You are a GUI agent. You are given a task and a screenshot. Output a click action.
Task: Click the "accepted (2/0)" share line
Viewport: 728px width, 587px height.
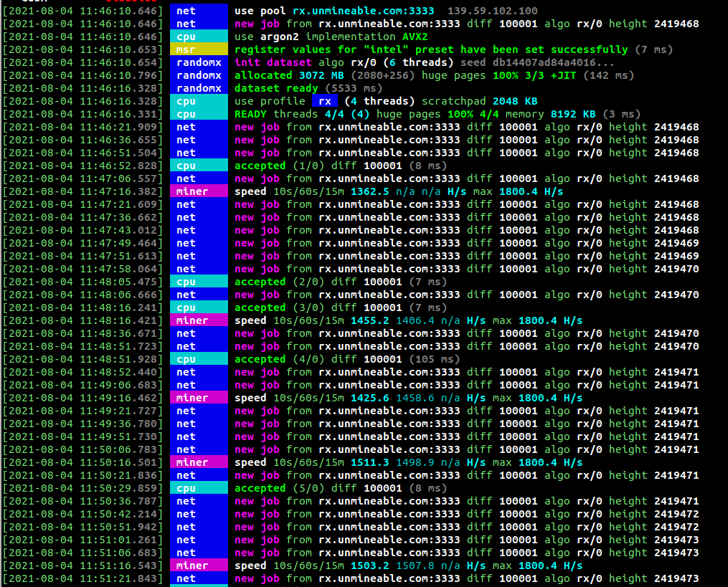(340, 282)
